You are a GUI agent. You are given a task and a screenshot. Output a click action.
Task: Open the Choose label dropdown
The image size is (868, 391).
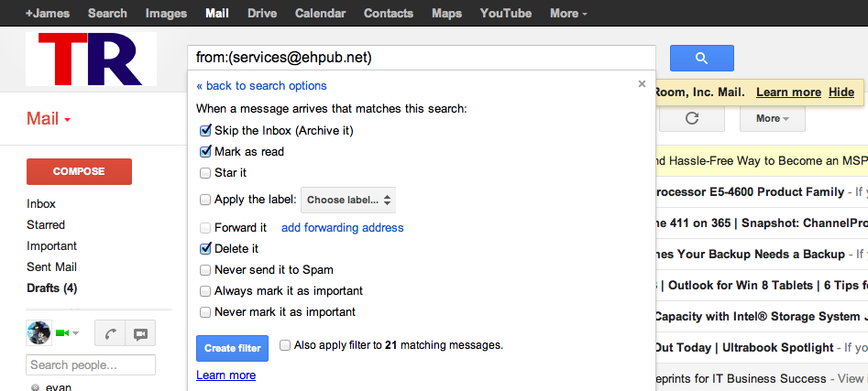348,200
